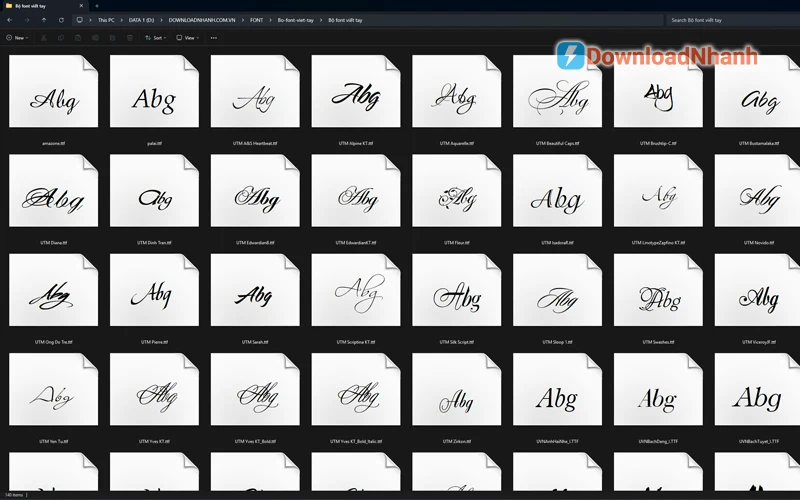Select UTM Yves KT.ttf thumbnail
Screen dimensions: 800x500
point(154,390)
